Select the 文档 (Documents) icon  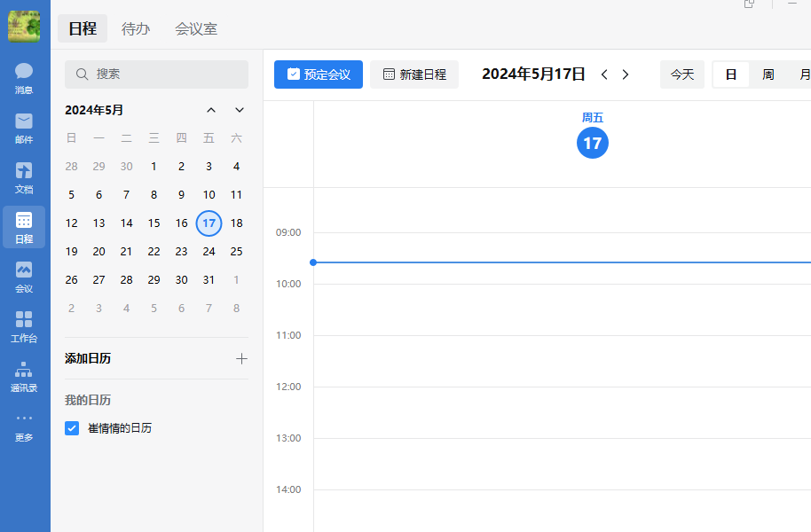(x=24, y=177)
